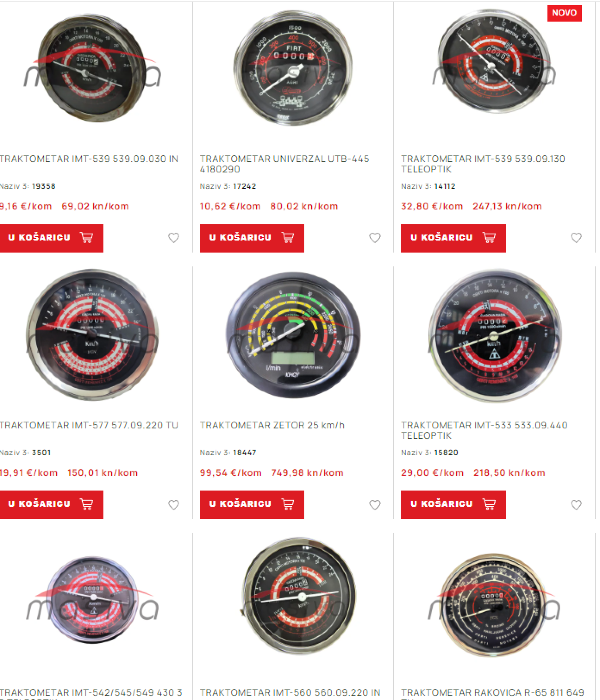Put Zetor 25 km/h traktometar in cart

click(x=252, y=505)
